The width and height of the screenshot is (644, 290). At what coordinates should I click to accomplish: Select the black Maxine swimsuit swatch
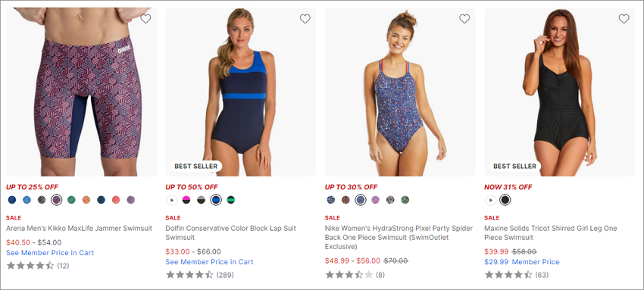[505, 200]
